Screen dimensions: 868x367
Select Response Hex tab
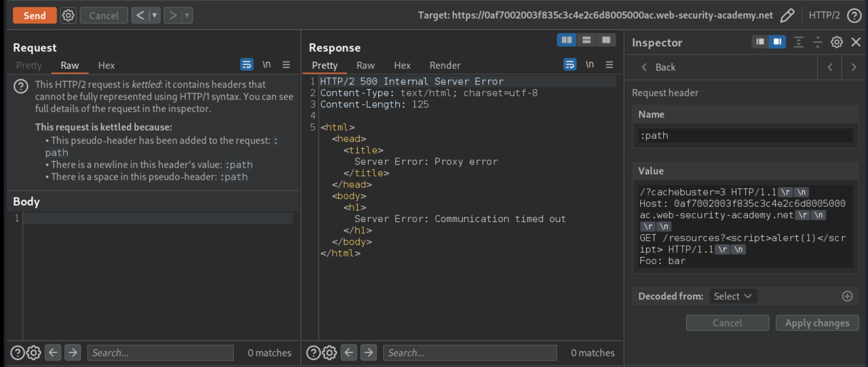click(402, 65)
